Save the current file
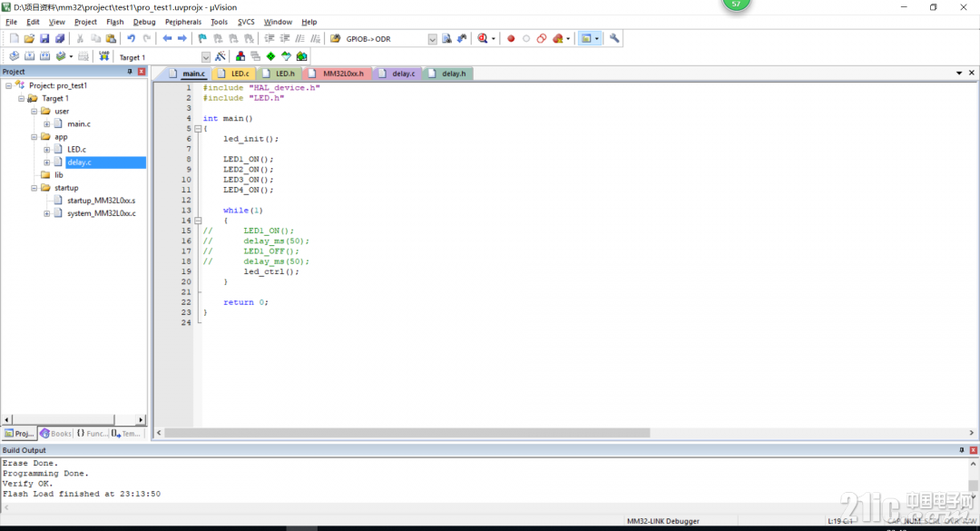 click(44, 39)
